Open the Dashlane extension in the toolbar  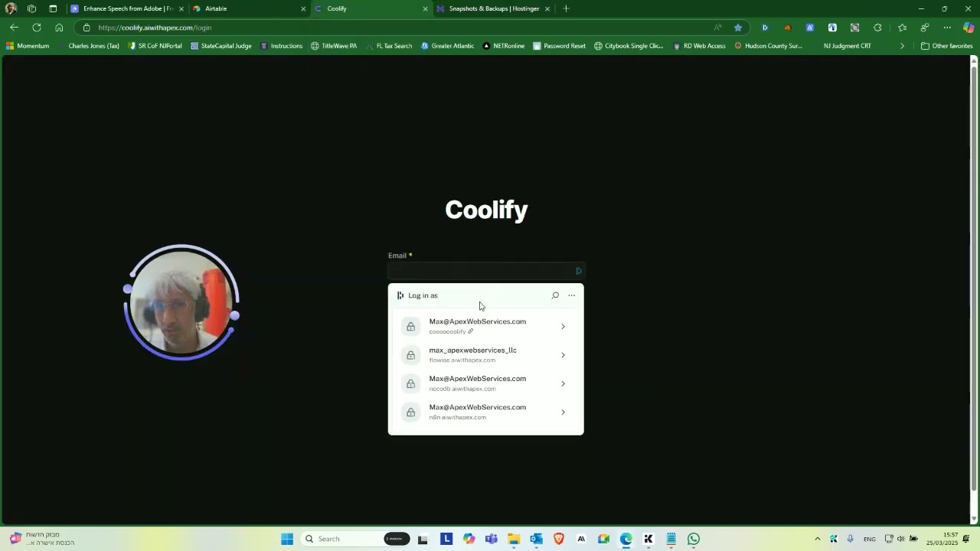[x=765, y=28]
